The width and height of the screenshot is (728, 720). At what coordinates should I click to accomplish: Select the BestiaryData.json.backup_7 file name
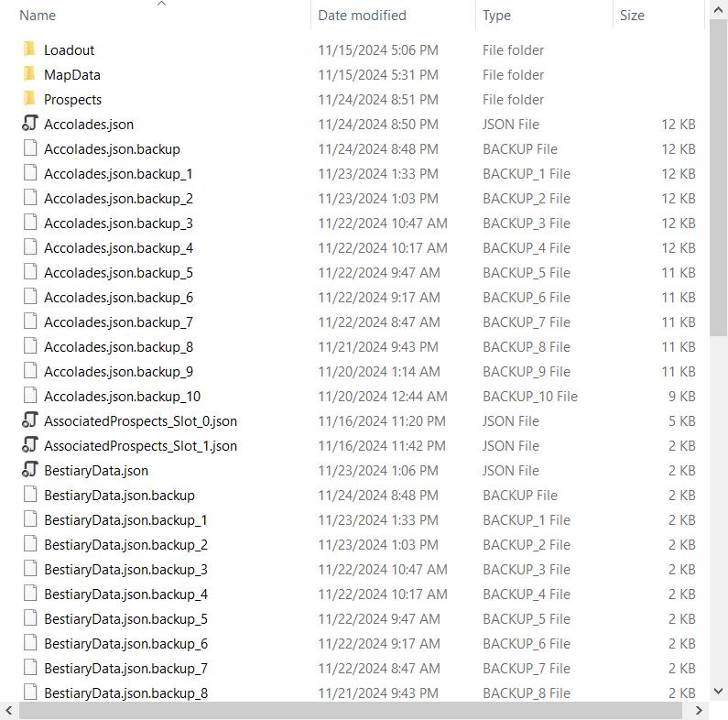click(125, 668)
